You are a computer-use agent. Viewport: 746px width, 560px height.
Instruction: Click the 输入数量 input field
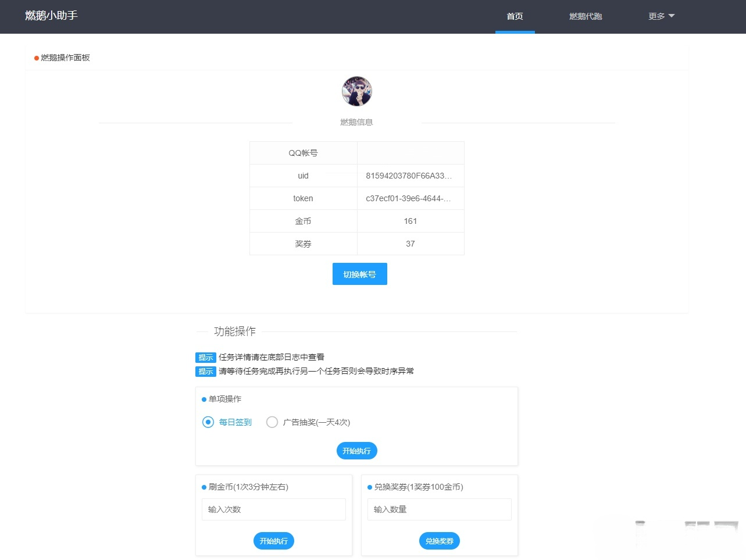[439, 509]
